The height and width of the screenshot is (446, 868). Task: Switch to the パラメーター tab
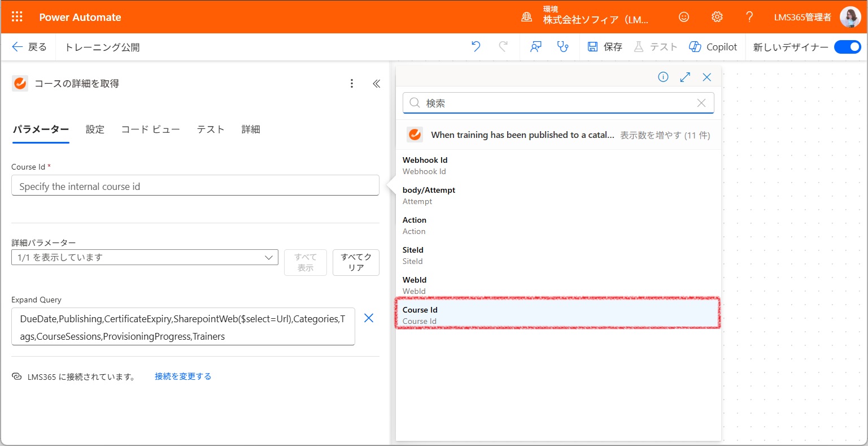(41, 129)
